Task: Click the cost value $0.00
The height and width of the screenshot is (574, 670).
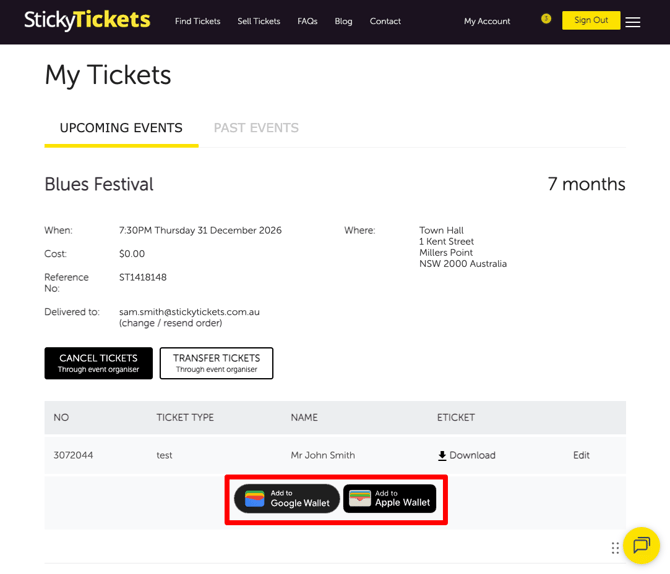Action: coord(132,254)
